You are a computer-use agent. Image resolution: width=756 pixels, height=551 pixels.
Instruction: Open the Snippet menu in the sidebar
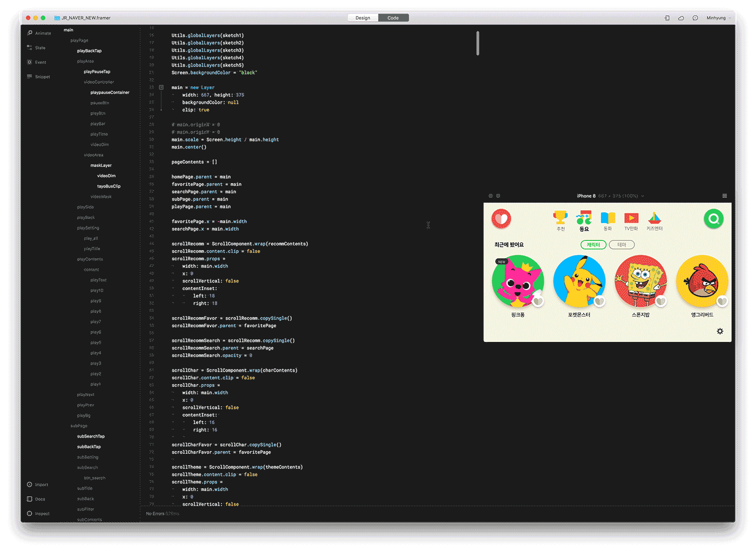pos(38,77)
